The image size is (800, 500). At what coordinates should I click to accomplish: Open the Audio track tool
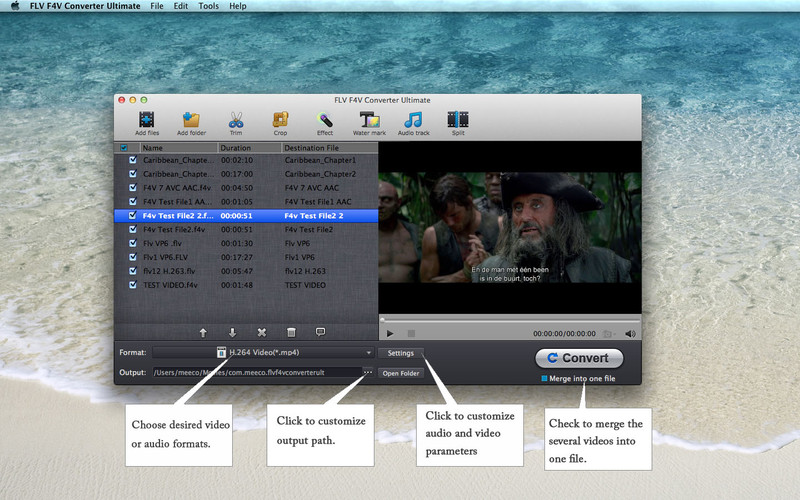point(413,123)
